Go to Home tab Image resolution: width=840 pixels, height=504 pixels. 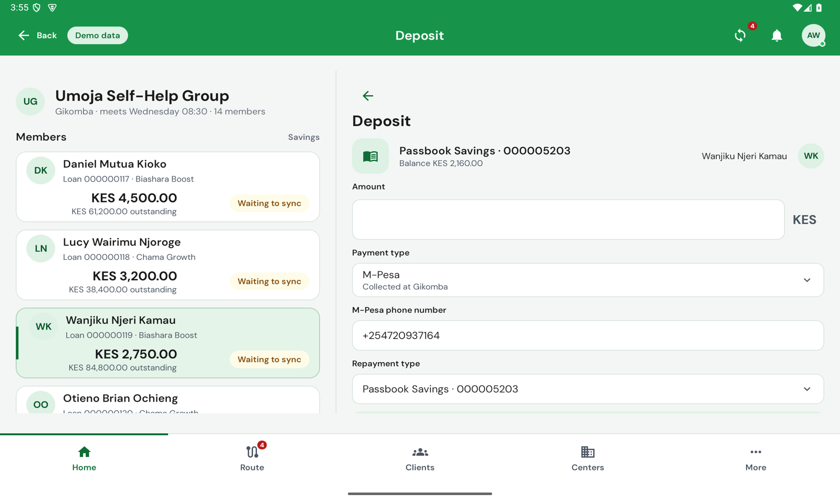84,458
